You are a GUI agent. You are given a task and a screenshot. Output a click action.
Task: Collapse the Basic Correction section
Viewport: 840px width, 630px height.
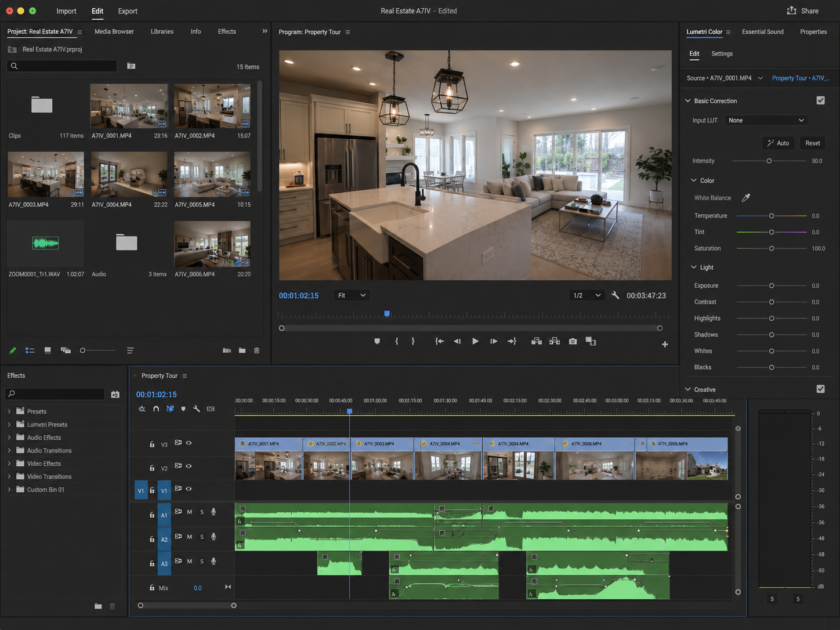pos(688,100)
